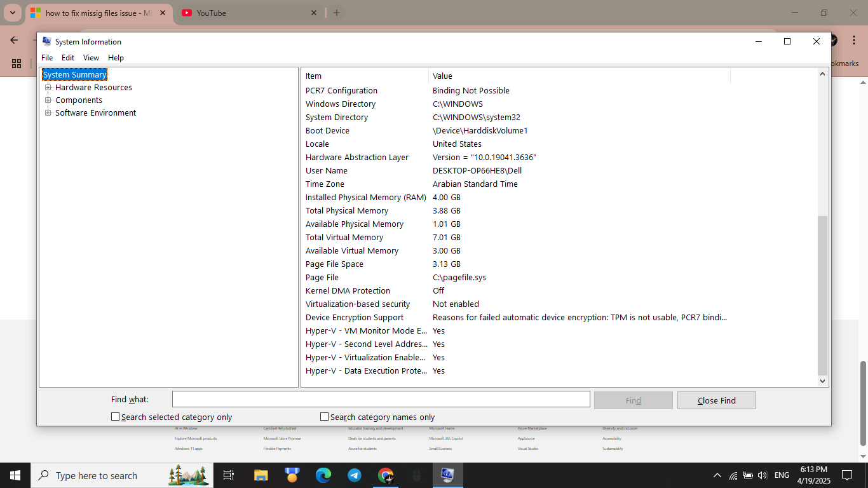Close the YouTube browser tab

(314, 13)
